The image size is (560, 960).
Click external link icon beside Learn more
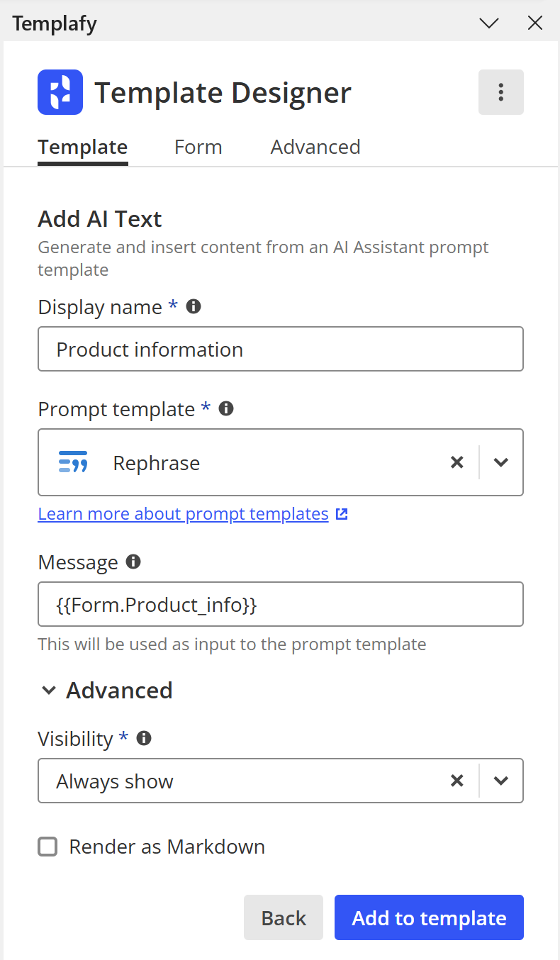tap(342, 514)
